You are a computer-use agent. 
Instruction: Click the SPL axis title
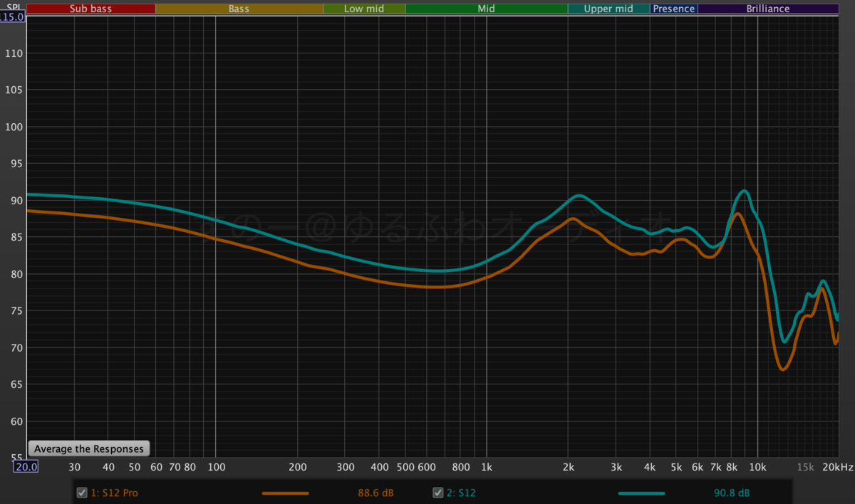click(12, 6)
